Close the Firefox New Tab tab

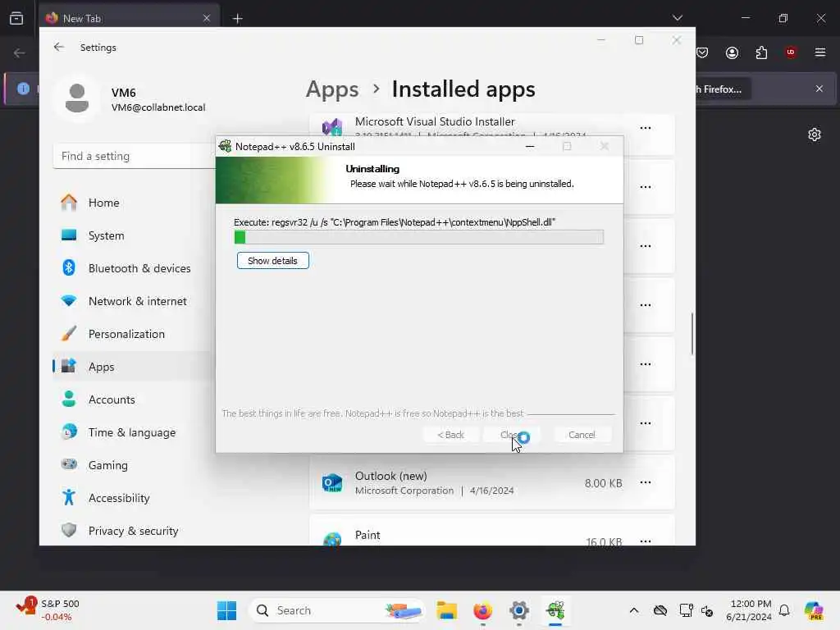coord(206,18)
